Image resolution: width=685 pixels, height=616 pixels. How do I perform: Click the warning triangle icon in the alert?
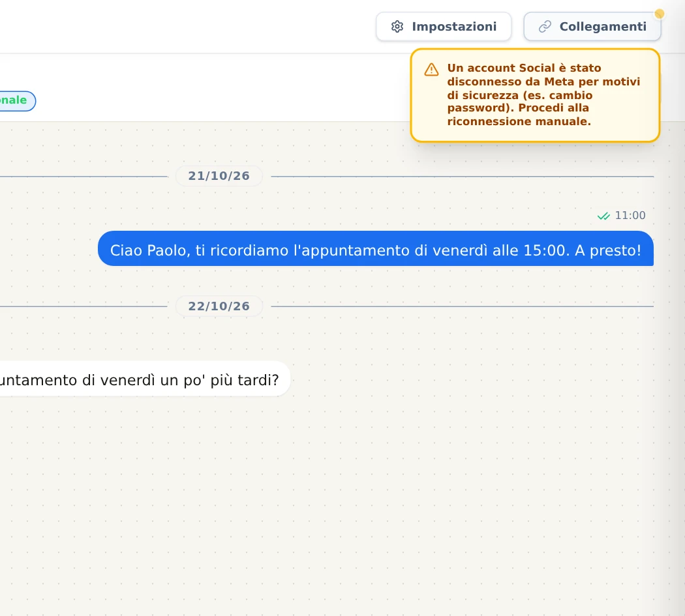(431, 69)
